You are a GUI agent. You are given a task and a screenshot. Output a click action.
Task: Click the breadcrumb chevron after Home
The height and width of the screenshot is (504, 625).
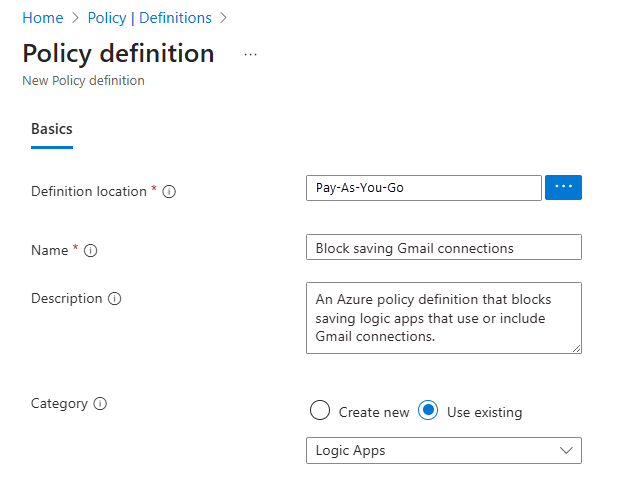point(76,18)
